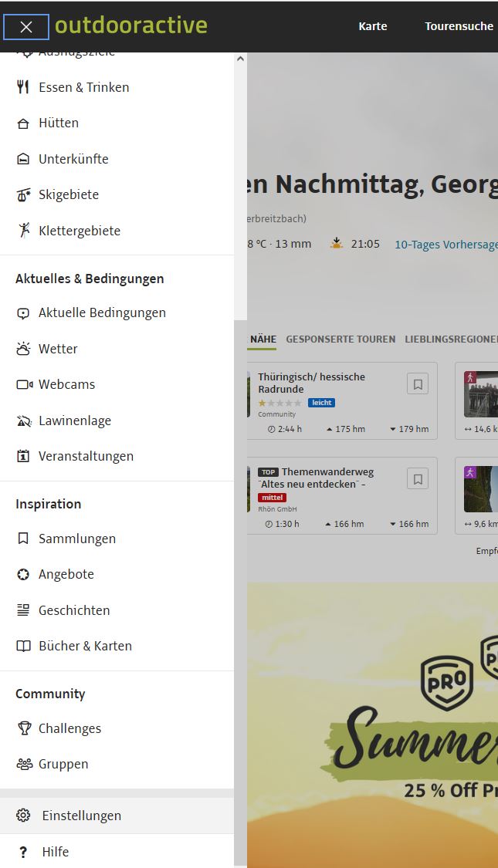Bookmark the Thüringisch/hessische Radrunde tour
This screenshot has height=868, width=498.
(x=418, y=384)
